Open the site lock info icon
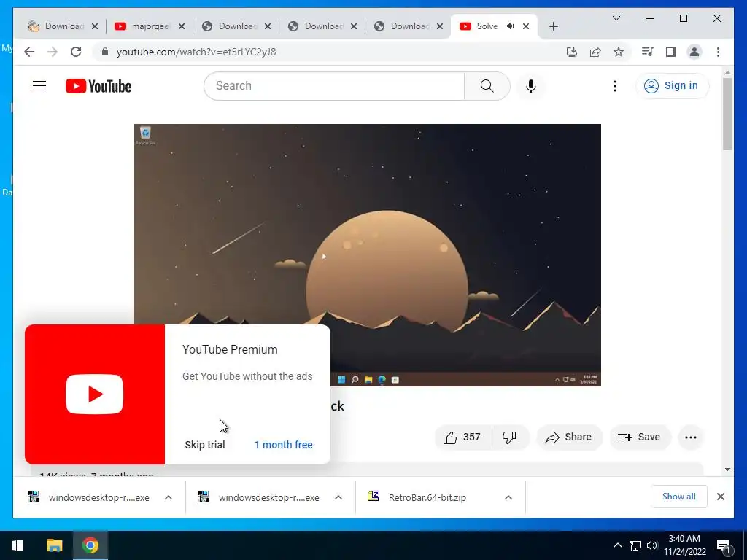Viewport: 747px width, 560px height. [105, 52]
